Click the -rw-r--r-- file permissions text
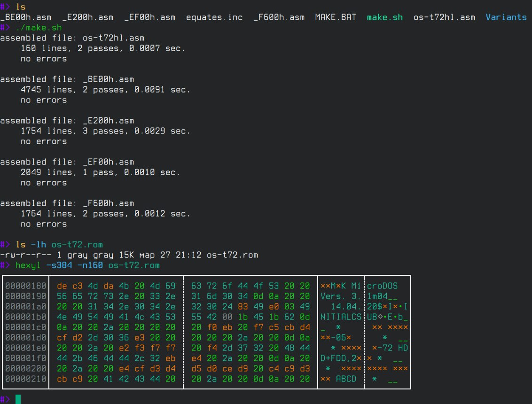532x404 pixels. [x=26, y=255]
